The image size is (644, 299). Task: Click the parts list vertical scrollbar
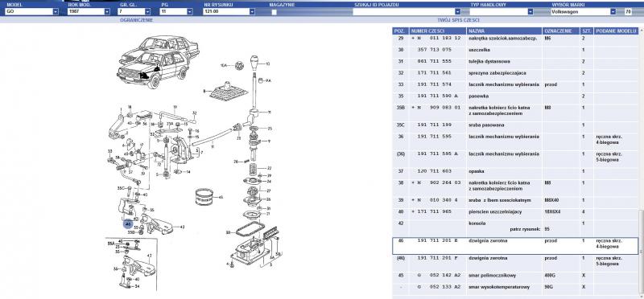641,160
